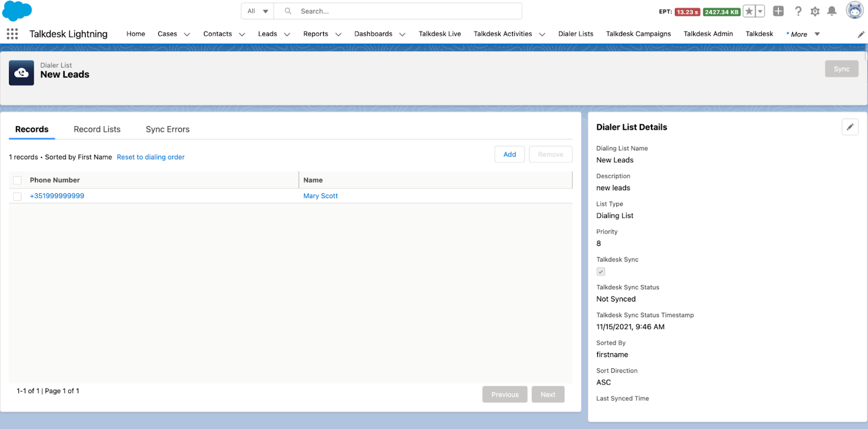
Task: Toggle the Talkdesk Sync checkbox
Action: (601, 272)
